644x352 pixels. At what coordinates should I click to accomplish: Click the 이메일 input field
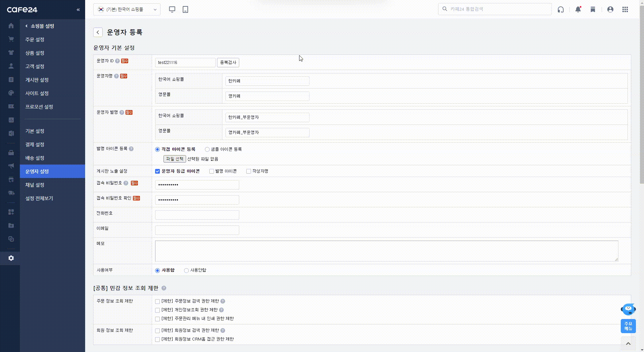click(x=197, y=230)
